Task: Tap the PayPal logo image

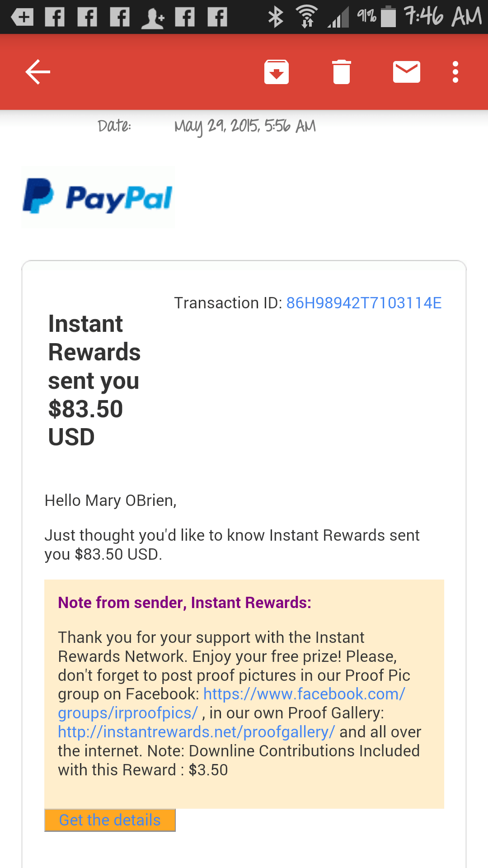Action: pos(98,197)
